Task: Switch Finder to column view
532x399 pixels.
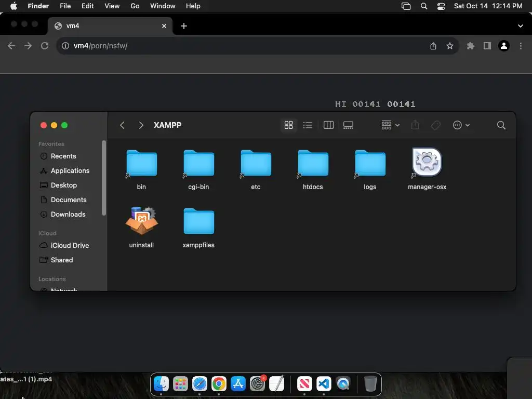Action: click(328, 125)
